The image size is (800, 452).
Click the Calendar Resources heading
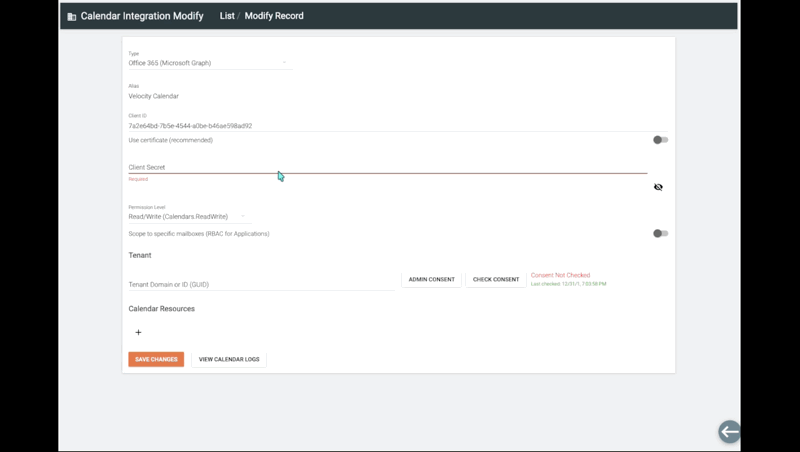point(162,309)
